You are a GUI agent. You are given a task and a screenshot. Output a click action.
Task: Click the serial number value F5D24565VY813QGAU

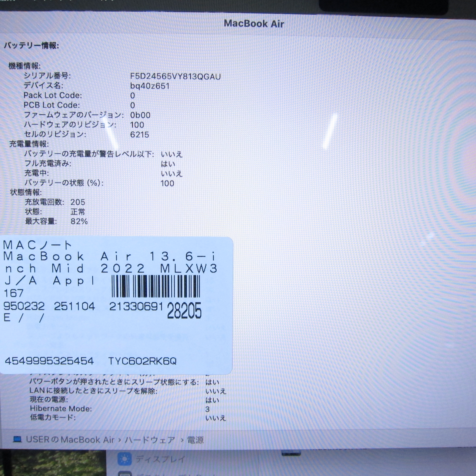click(175, 77)
